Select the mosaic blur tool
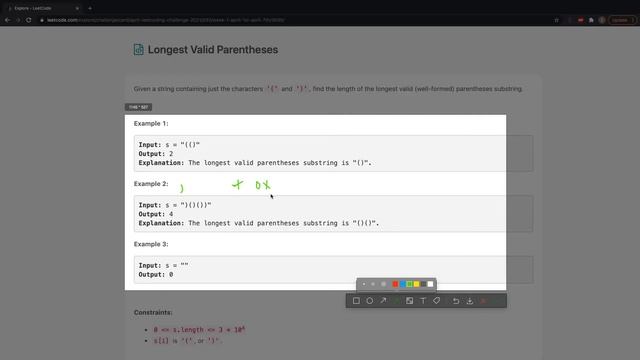The width and height of the screenshot is (640, 360). pos(409,301)
